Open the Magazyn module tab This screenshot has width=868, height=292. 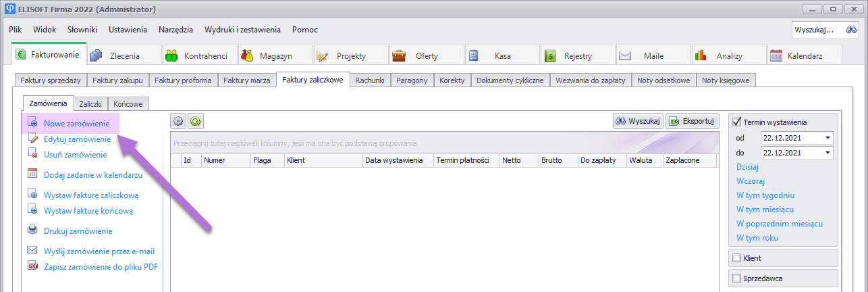coord(275,55)
